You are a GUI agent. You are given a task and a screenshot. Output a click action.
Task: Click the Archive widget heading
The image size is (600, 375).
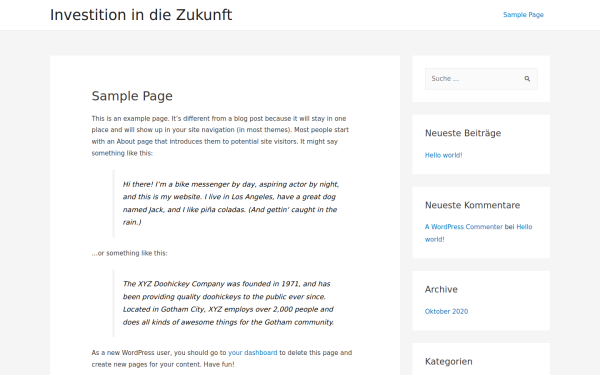[441, 290]
